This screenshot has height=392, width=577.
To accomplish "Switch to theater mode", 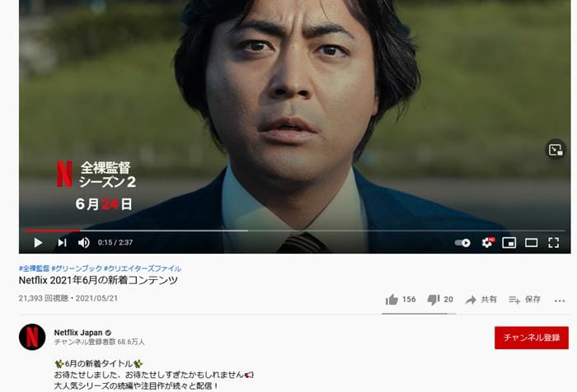I will pyautogui.click(x=532, y=243).
